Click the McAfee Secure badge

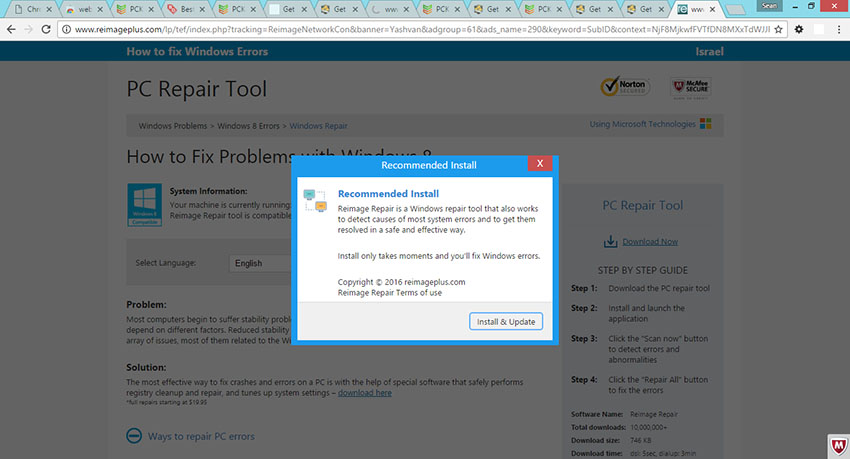point(690,89)
